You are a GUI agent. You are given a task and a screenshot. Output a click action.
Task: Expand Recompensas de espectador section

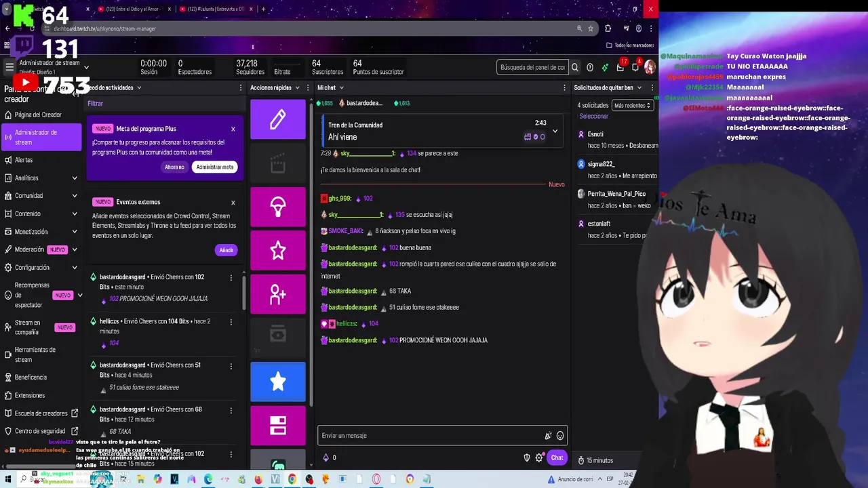pyautogui.click(x=80, y=296)
